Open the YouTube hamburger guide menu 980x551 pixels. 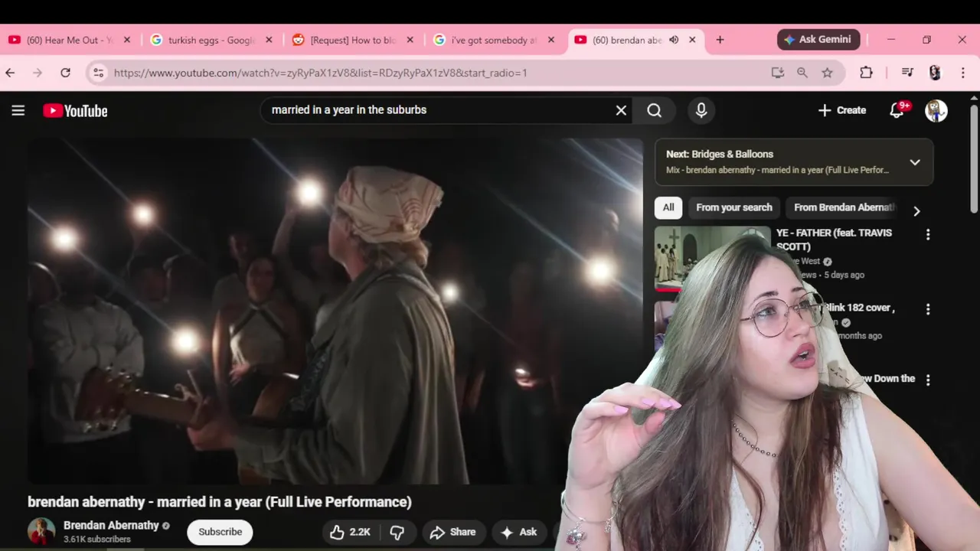pos(18,110)
